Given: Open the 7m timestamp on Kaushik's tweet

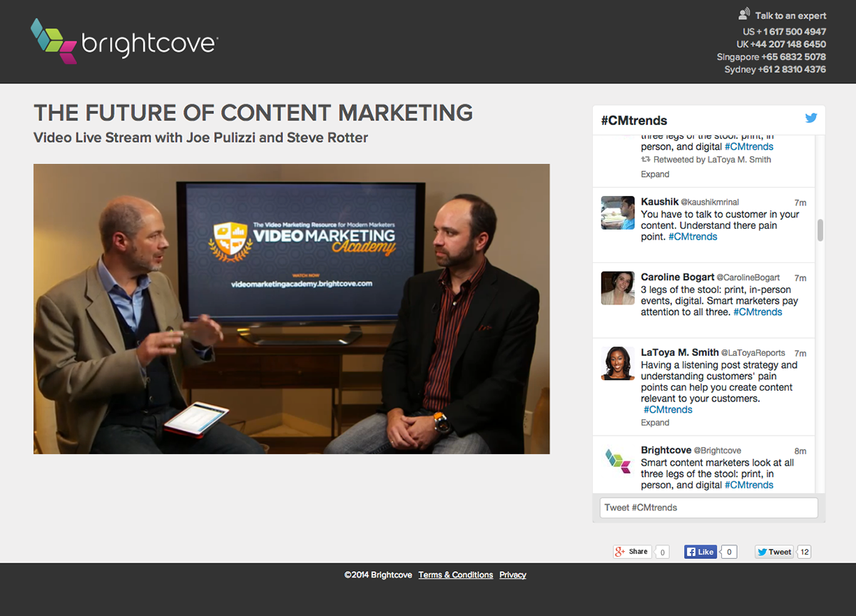Looking at the screenshot, I should click(800, 202).
